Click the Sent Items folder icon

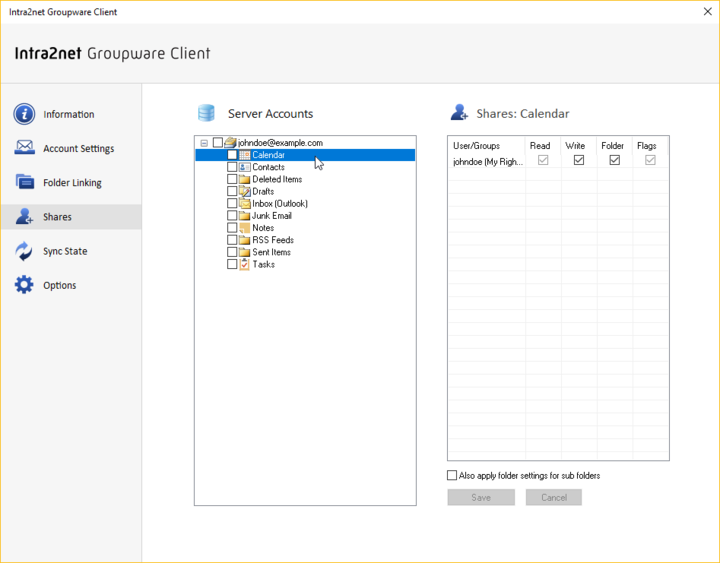245,252
